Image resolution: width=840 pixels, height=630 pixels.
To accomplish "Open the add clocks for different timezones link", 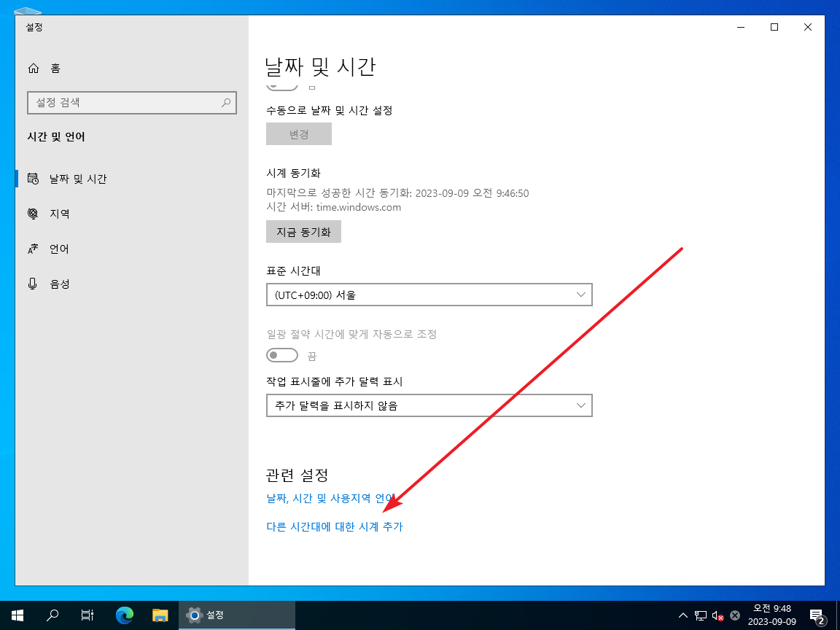I will 335,526.
